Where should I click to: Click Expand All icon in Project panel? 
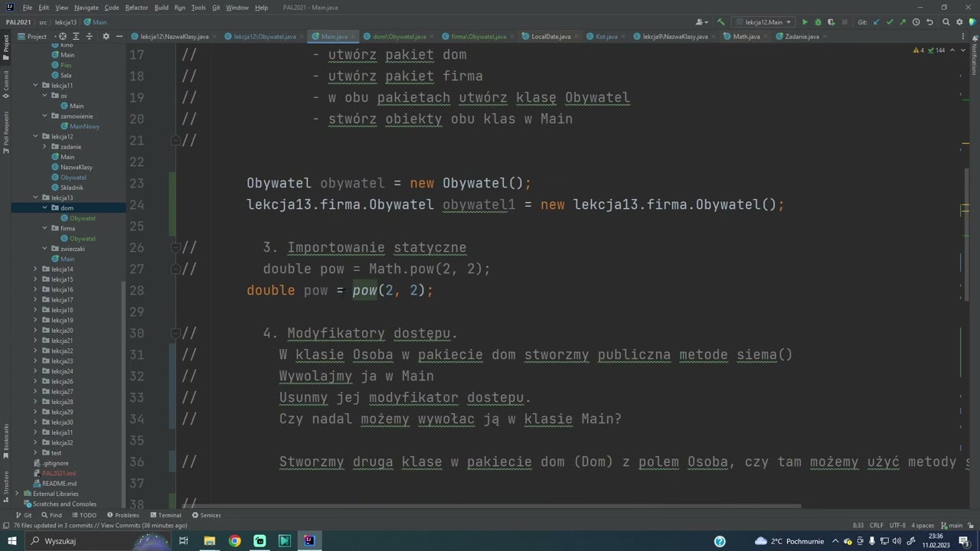pyautogui.click(x=77, y=37)
